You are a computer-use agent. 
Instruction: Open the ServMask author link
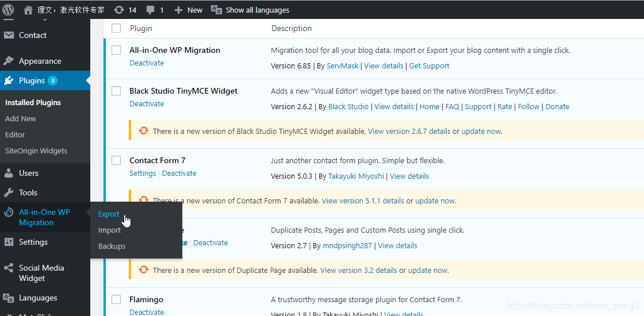pyautogui.click(x=343, y=65)
